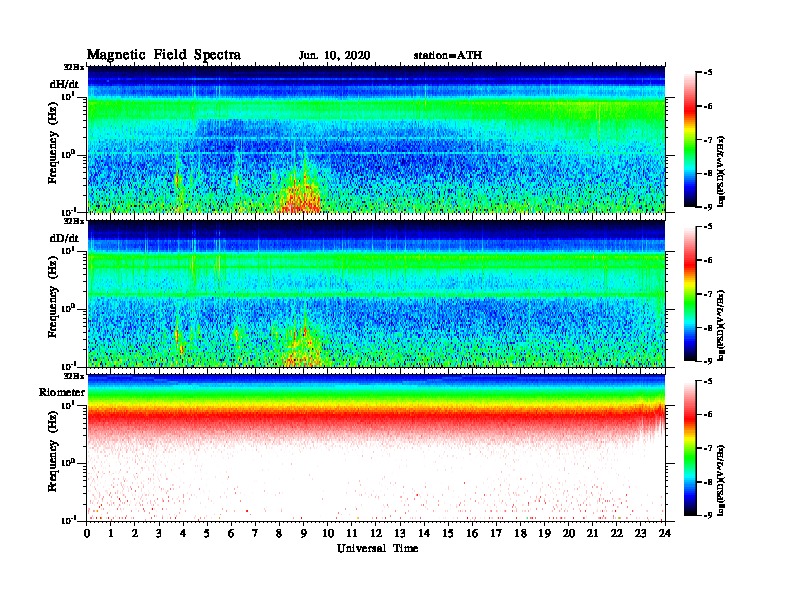The image size is (792, 612).
Task: Click the log(PSD) label beside dD/dt color scale
Action: point(721,325)
